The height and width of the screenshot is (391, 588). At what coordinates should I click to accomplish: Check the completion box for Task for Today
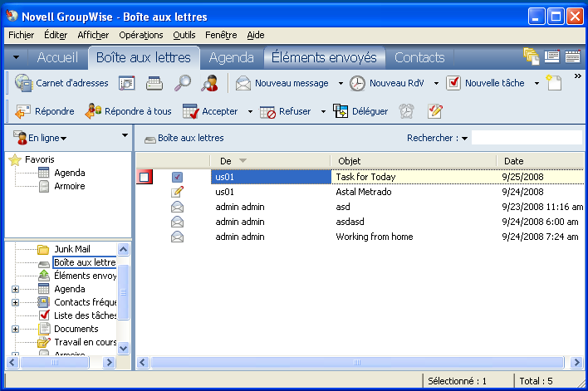tap(145, 177)
